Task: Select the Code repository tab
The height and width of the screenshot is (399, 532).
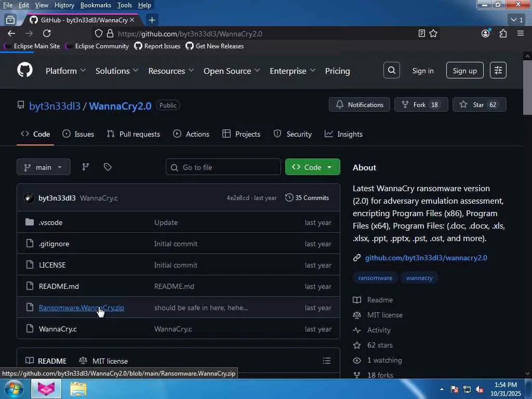Action: (35, 134)
